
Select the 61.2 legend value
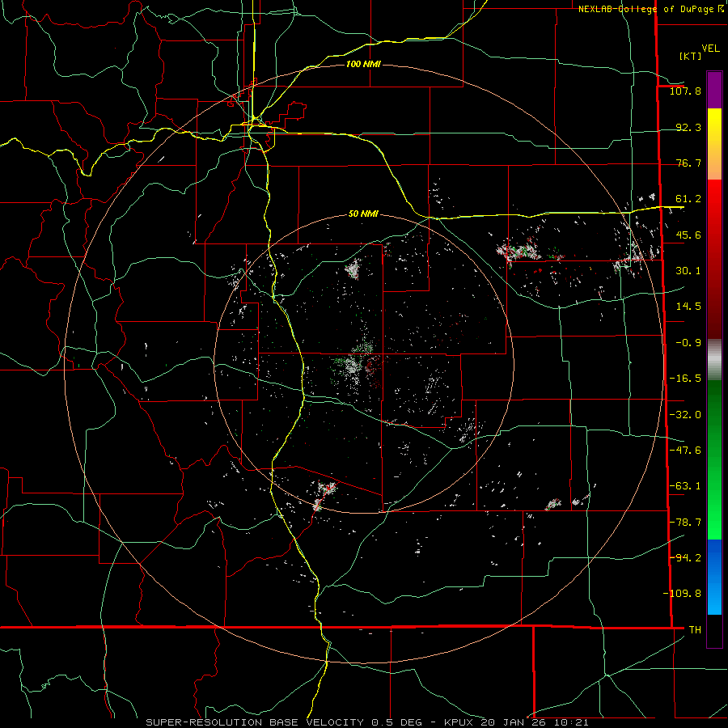click(688, 199)
